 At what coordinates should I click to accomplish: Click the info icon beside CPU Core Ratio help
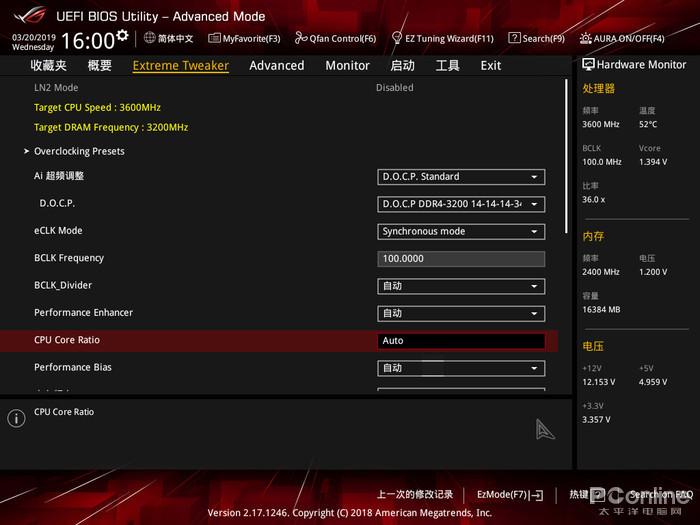pyautogui.click(x=17, y=418)
